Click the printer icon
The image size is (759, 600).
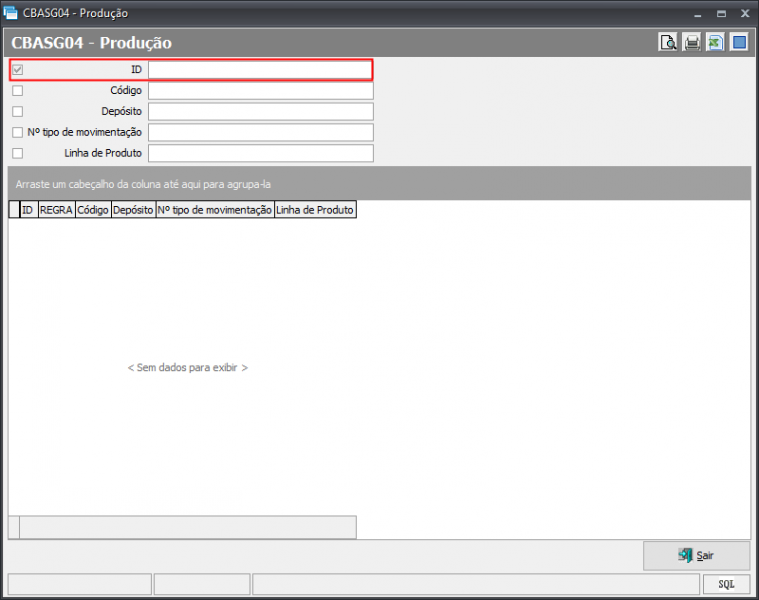(692, 43)
